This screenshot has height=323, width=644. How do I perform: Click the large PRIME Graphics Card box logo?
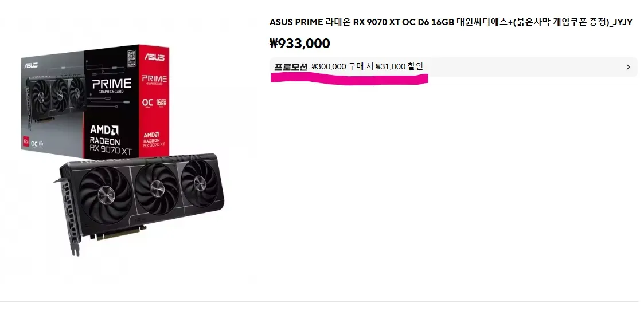tap(111, 85)
